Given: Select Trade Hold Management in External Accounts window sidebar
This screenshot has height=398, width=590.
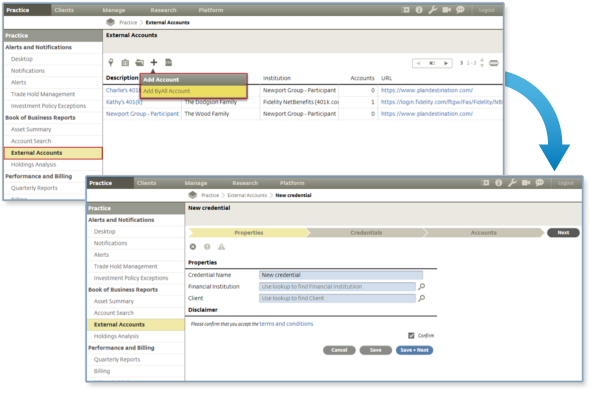Looking at the screenshot, I should click(x=43, y=94).
